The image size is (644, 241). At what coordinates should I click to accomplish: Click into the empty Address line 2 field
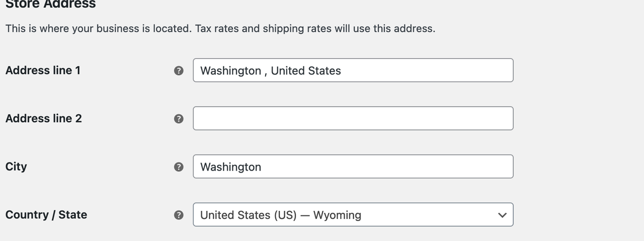tap(353, 118)
